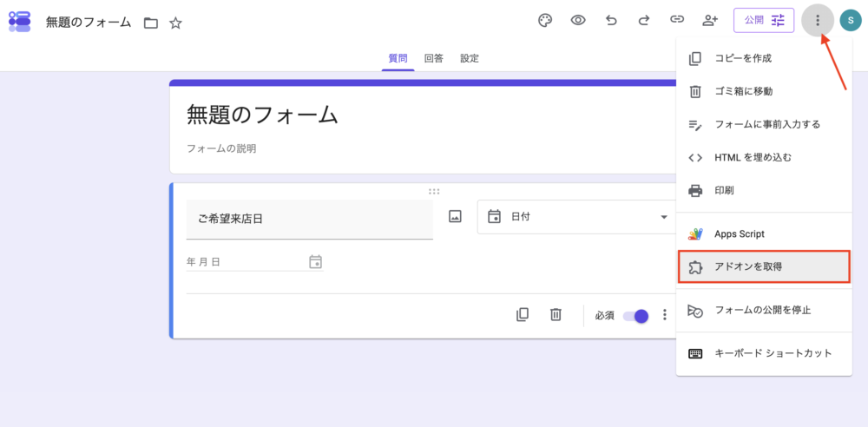Image resolution: width=868 pixels, height=427 pixels.
Task: Switch to the 設定 tab
Action: click(x=470, y=58)
